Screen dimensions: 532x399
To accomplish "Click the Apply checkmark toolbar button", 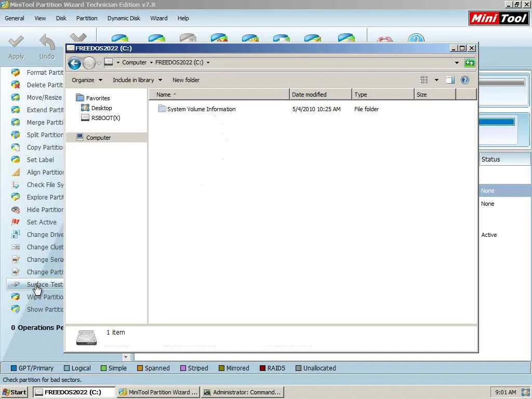I will click(x=16, y=47).
